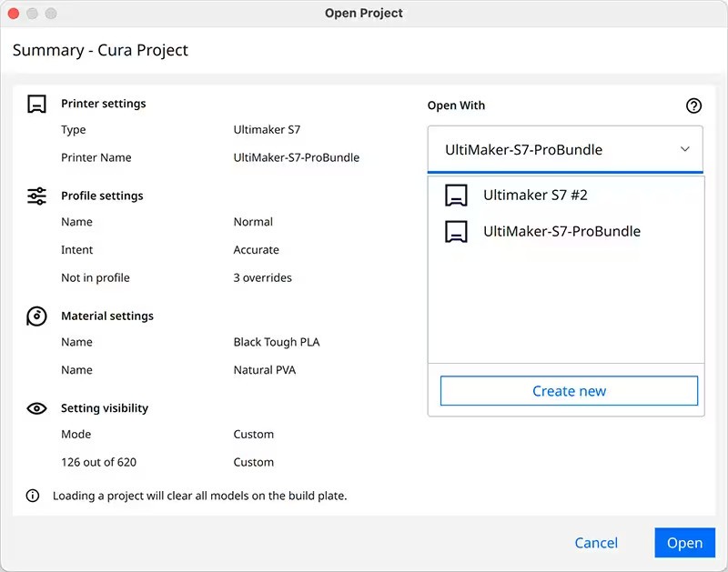Click the UltiMaker-S7-ProBundle combo box field
Viewport: 728px width, 572px height.
565,149
